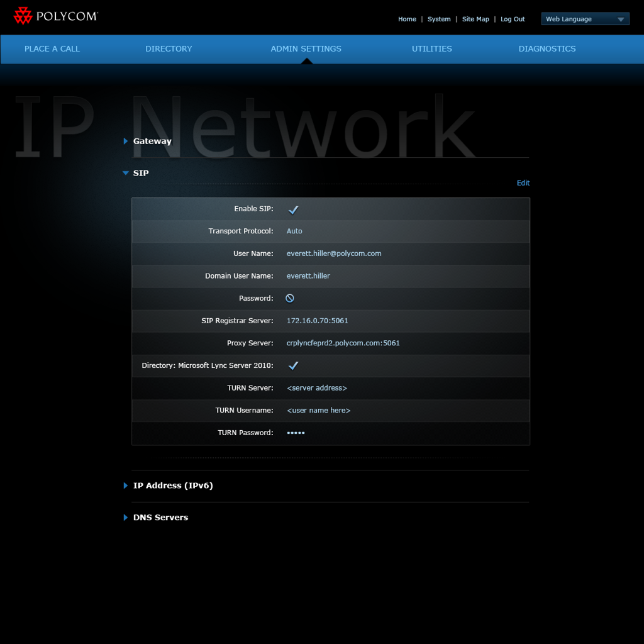Toggle the Microsoft Lync Server 2010 directory option
This screenshot has width=644, height=644.
coord(293,365)
